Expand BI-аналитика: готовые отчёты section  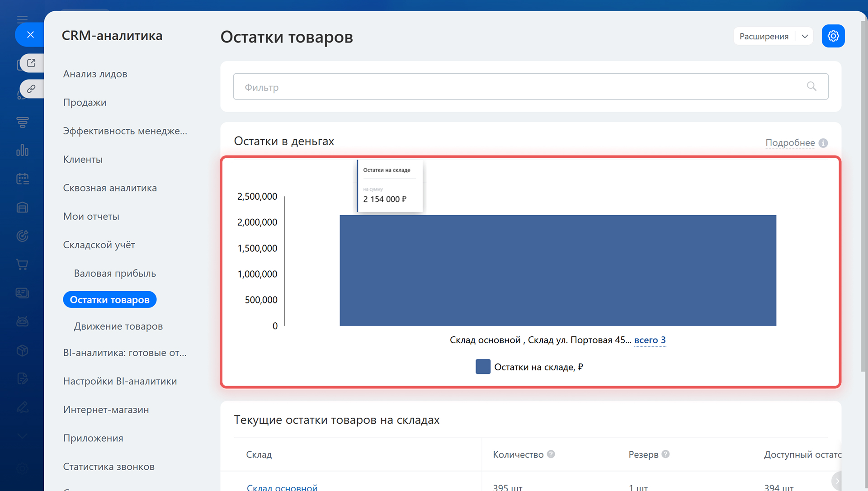[125, 353]
